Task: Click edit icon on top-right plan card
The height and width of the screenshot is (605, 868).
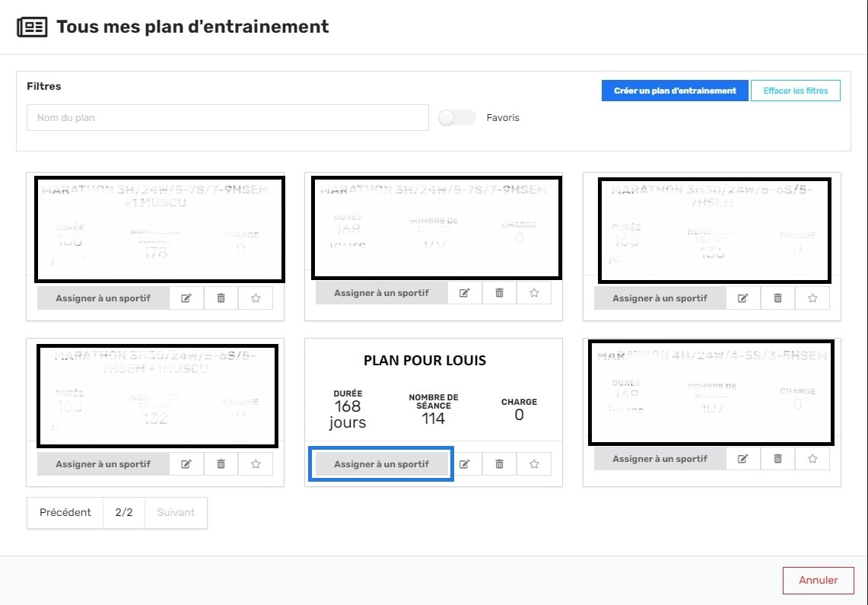Action: click(x=742, y=298)
